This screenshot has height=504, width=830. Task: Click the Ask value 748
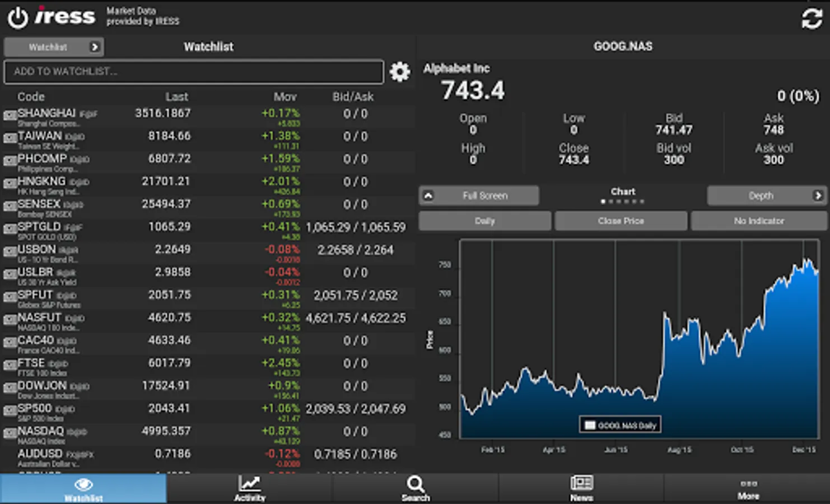click(x=773, y=130)
